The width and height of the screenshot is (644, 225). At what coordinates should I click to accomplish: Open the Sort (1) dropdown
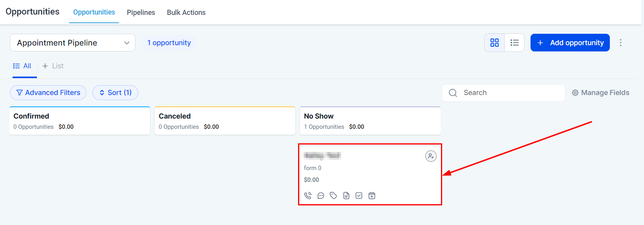[115, 93]
